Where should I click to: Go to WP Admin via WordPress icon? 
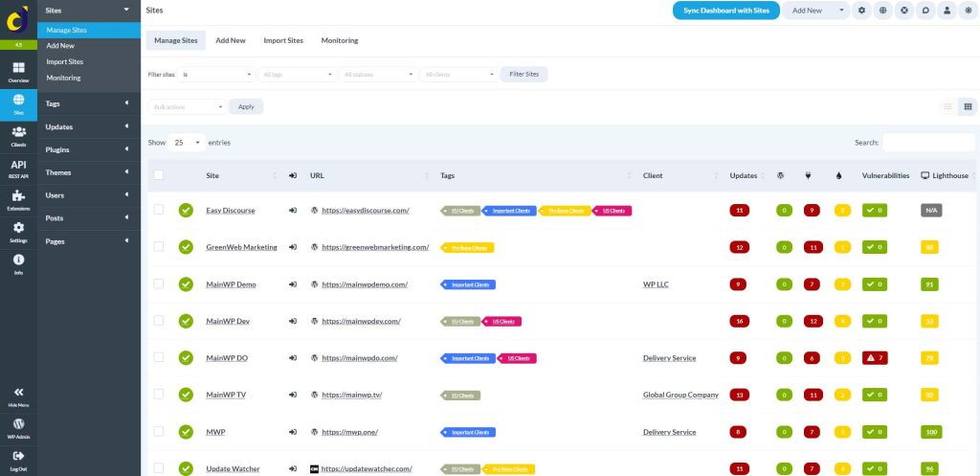[x=18, y=426]
